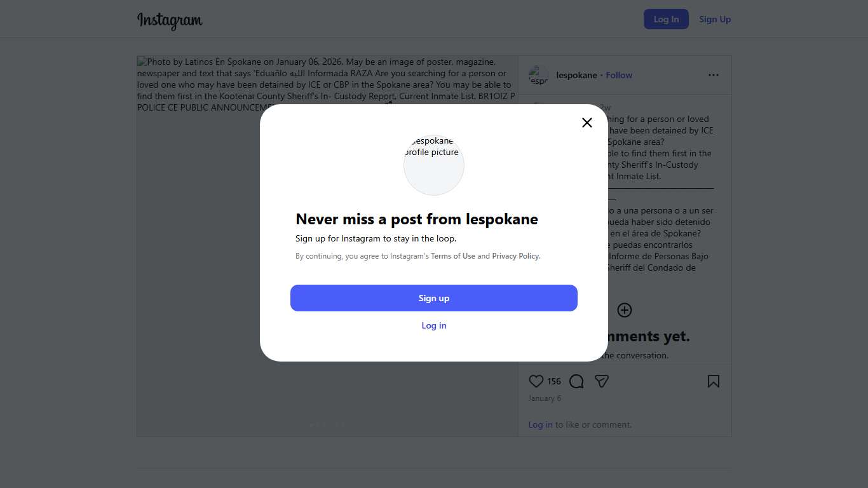Close the sign-up popup with X
Viewport: 868px width, 488px height.
[587, 123]
